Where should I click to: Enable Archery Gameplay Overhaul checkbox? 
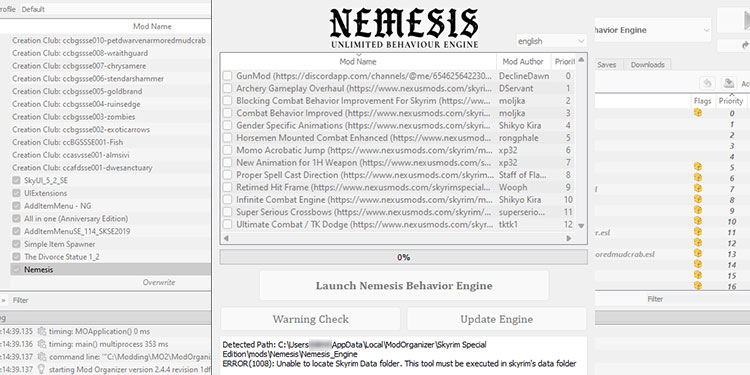227,88
